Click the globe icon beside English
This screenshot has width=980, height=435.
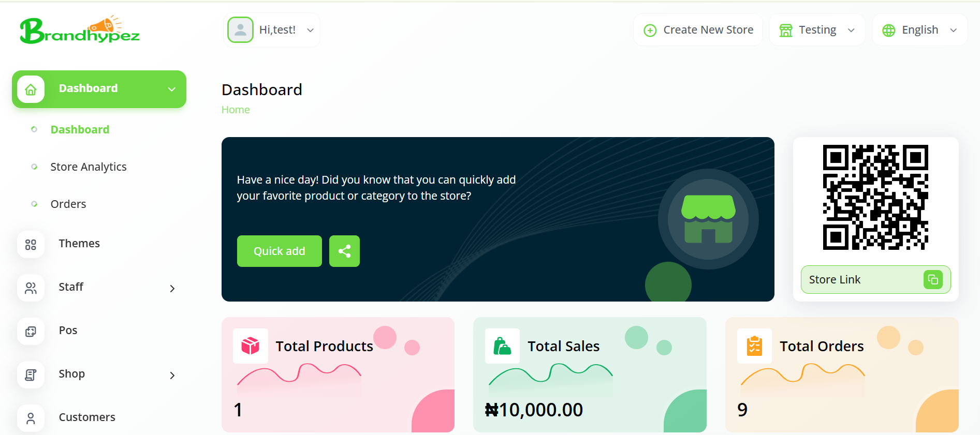point(888,29)
